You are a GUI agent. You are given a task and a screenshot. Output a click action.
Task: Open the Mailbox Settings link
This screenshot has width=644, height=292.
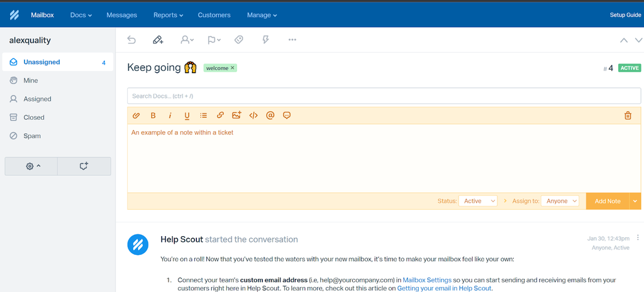(427, 280)
